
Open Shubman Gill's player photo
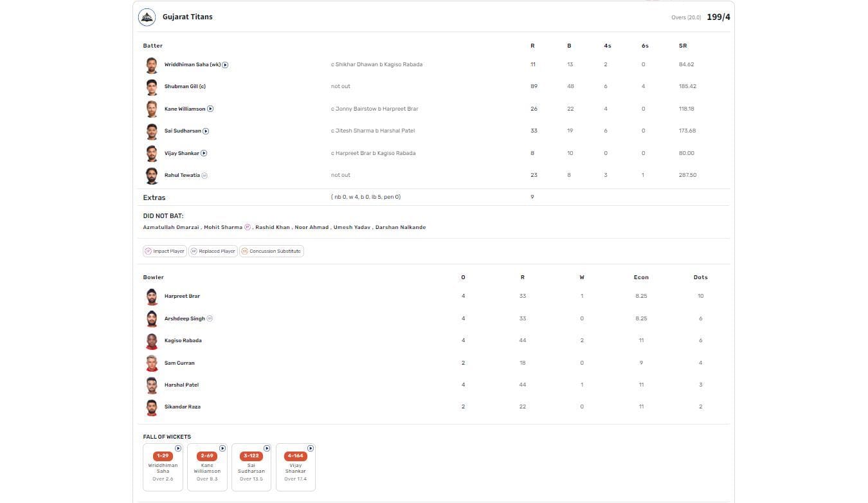[151, 87]
